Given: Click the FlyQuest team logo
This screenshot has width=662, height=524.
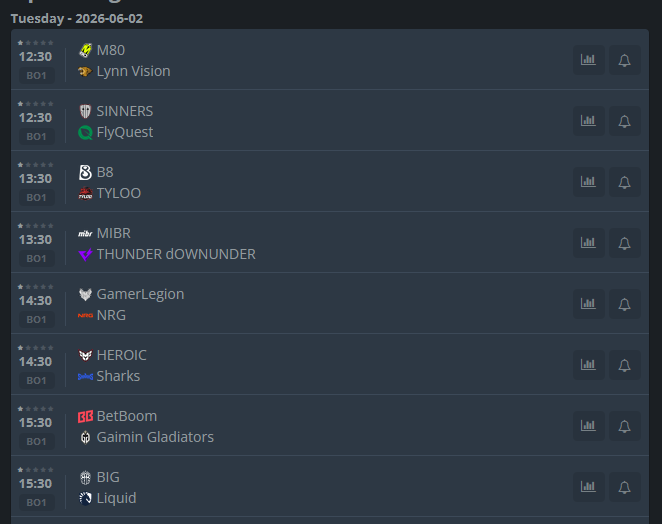Looking at the screenshot, I should pyautogui.click(x=85, y=133).
